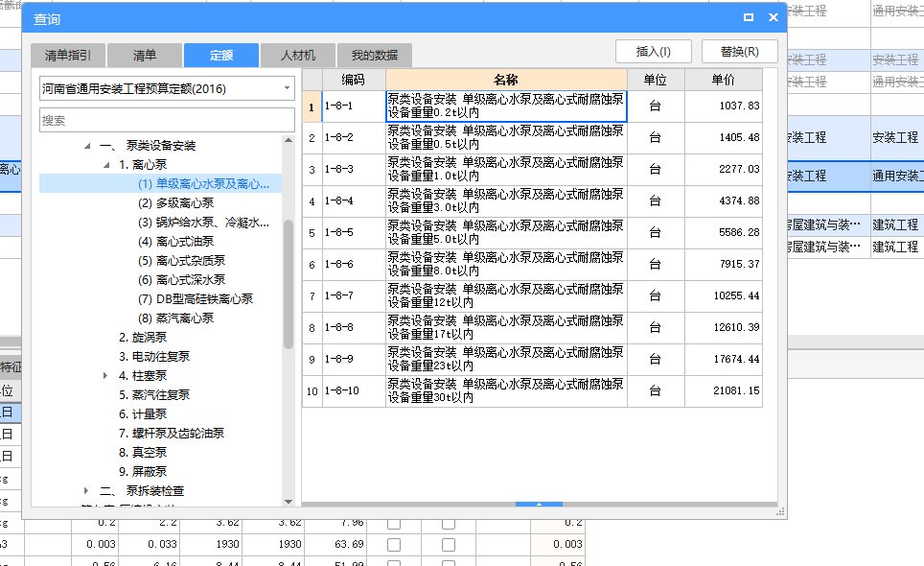Select tree item (4) 离心式油泵

coord(175,242)
